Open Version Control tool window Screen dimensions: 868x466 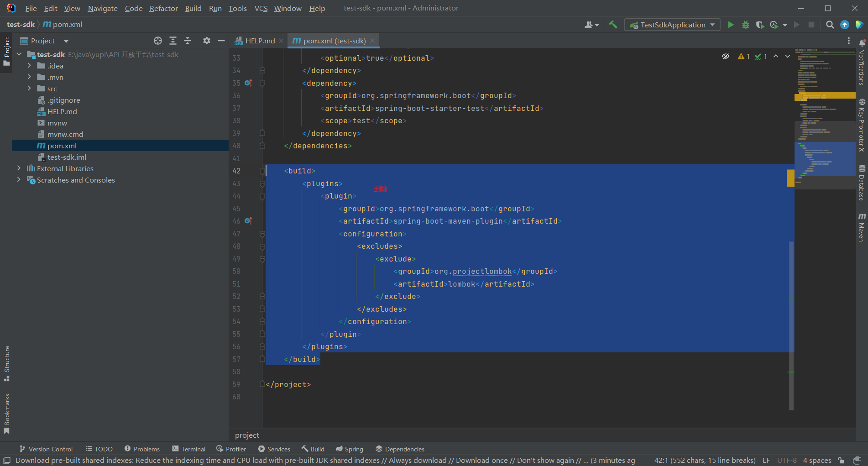[46, 449]
